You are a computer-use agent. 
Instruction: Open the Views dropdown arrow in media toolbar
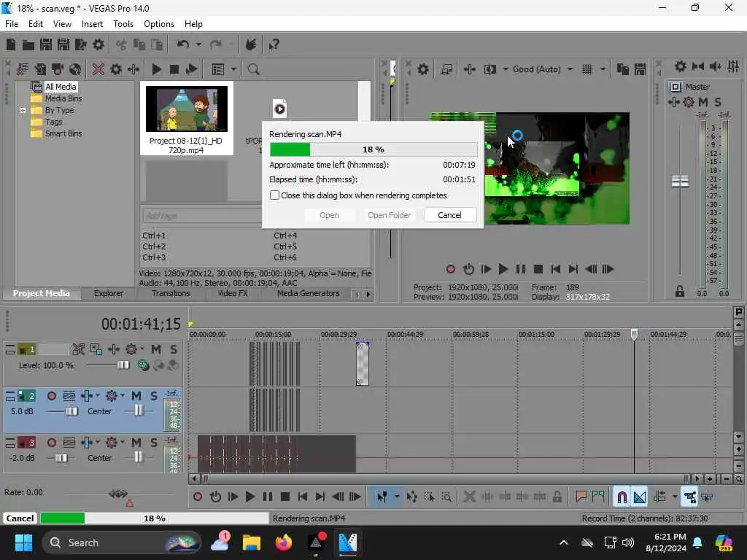pos(233,69)
